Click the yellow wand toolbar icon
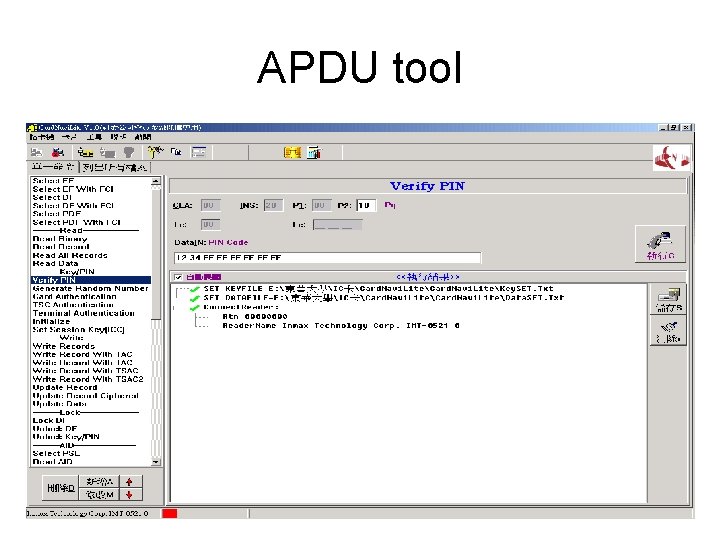The height and width of the screenshot is (540, 720). pos(155,152)
